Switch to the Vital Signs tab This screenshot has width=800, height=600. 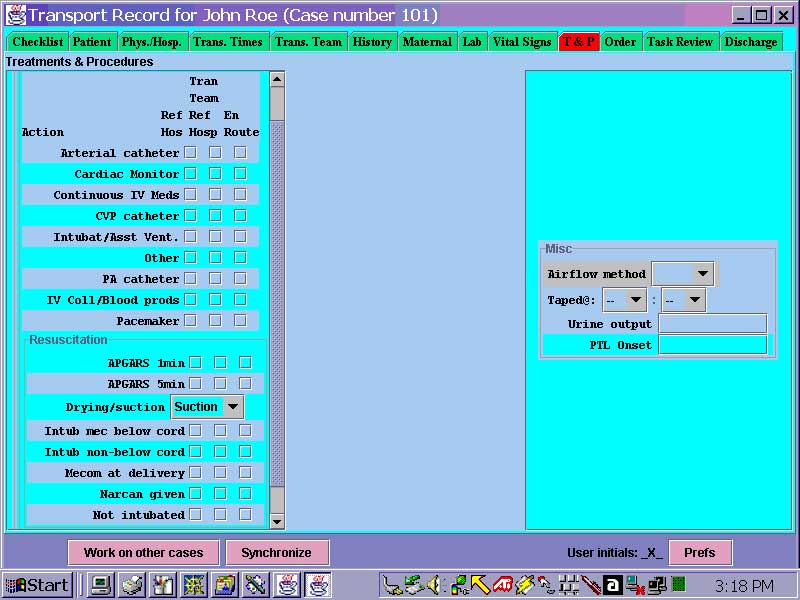(522, 42)
